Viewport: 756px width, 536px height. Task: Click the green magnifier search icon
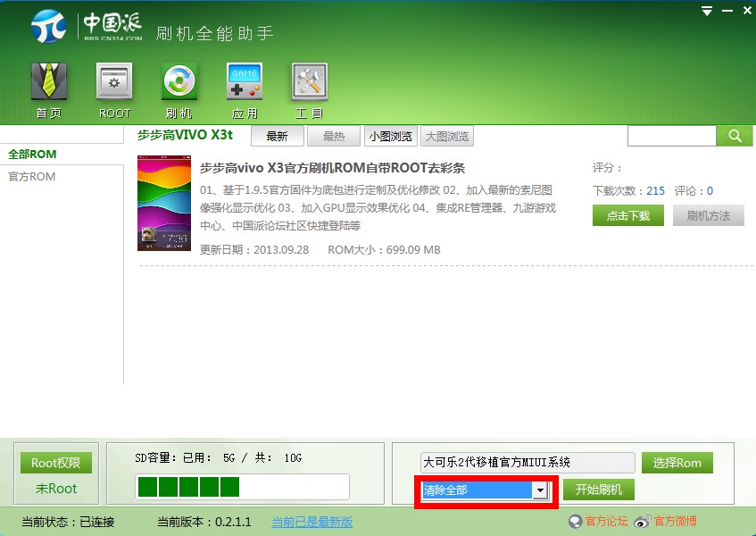point(735,136)
